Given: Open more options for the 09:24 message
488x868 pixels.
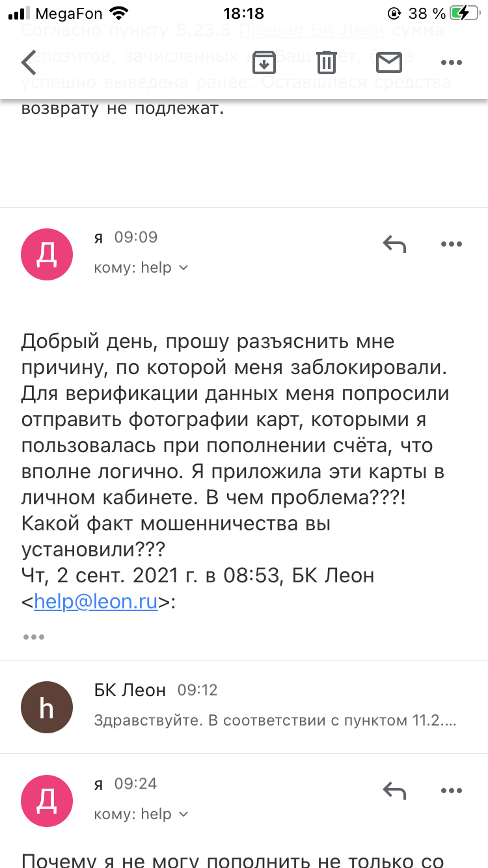Looking at the screenshot, I should click(451, 791).
